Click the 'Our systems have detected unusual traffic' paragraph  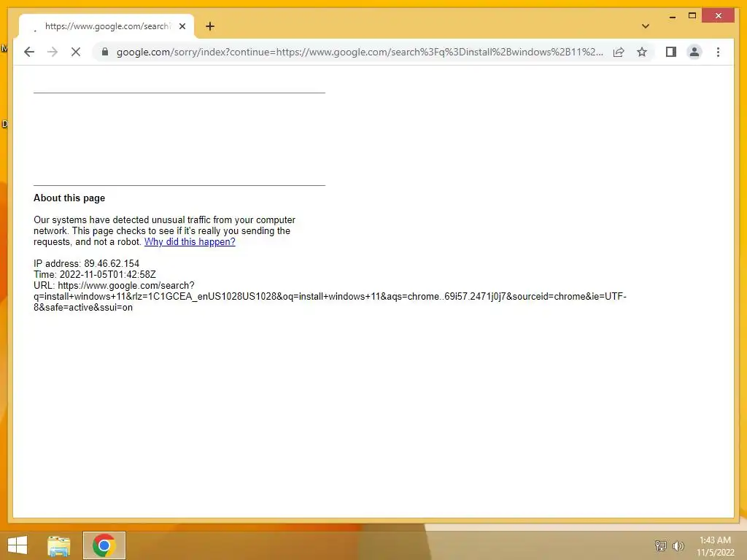[164, 231]
